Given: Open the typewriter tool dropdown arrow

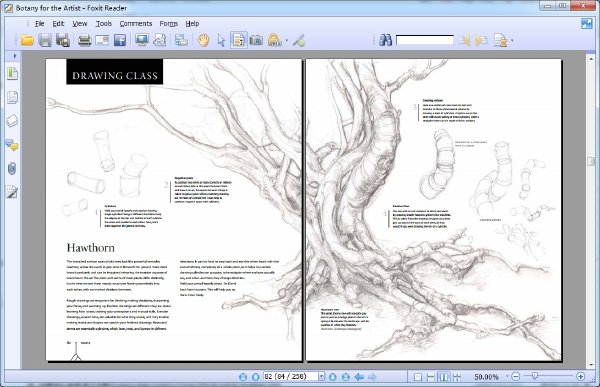Looking at the screenshot, I should click(286, 41).
